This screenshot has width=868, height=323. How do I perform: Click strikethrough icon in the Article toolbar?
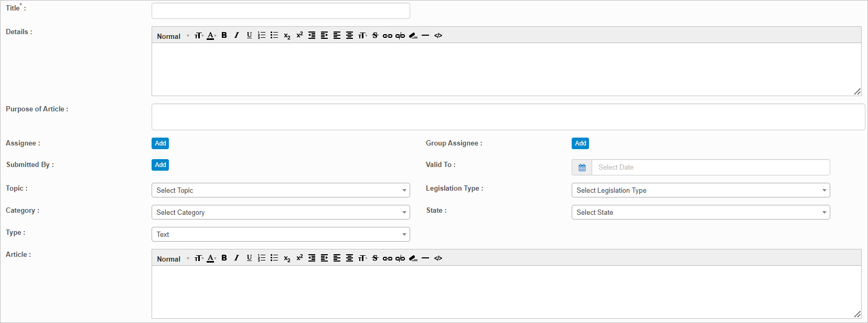[x=375, y=258]
